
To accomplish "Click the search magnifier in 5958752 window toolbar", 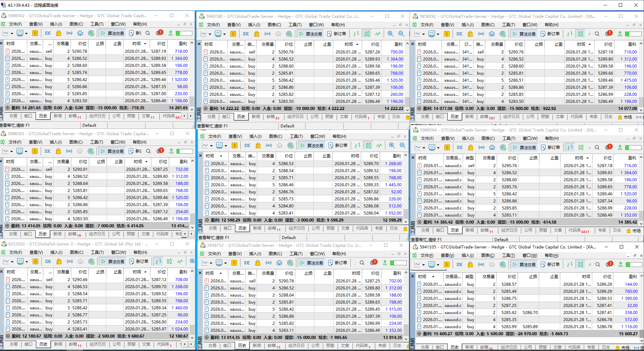I will (x=362, y=263).
